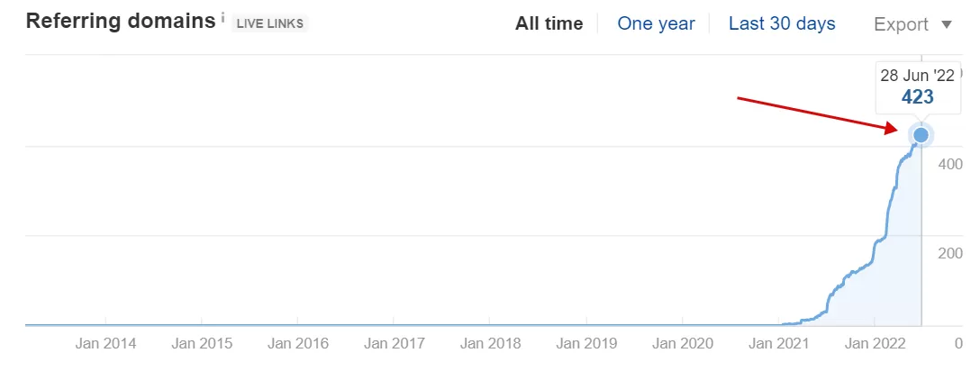Click the Jan 2016 axis label
Image resolution: width=980 pixels, height=371 pixels.
297,343
